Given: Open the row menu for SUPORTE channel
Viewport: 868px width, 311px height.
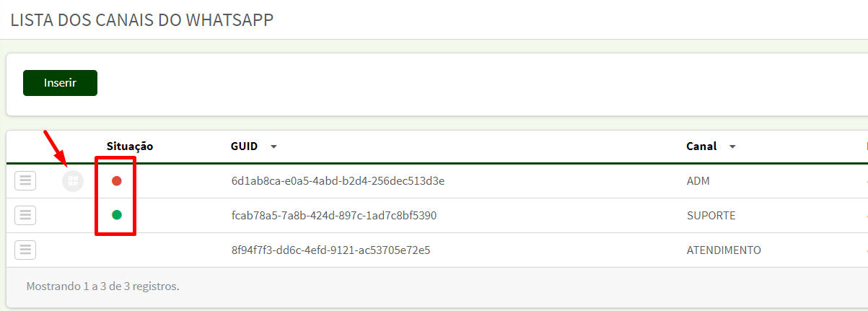Looking at the screenshot, I should (x=25, y=215).
